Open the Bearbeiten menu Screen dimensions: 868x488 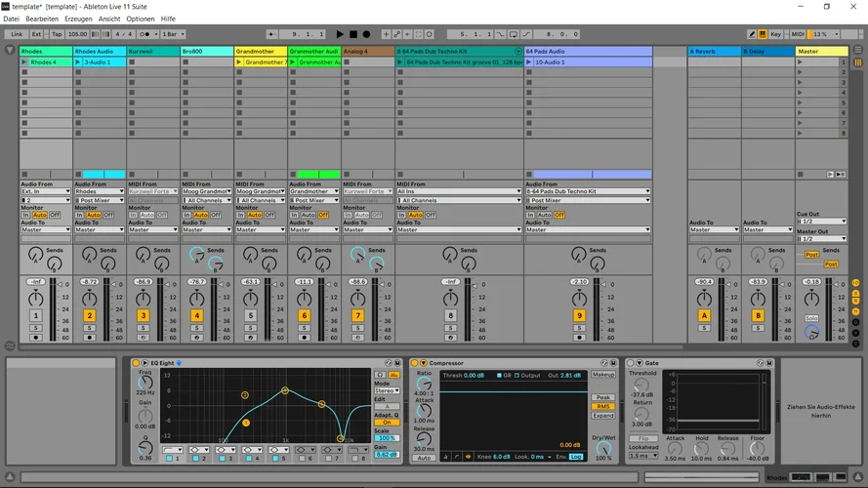(x=41, y=19)
